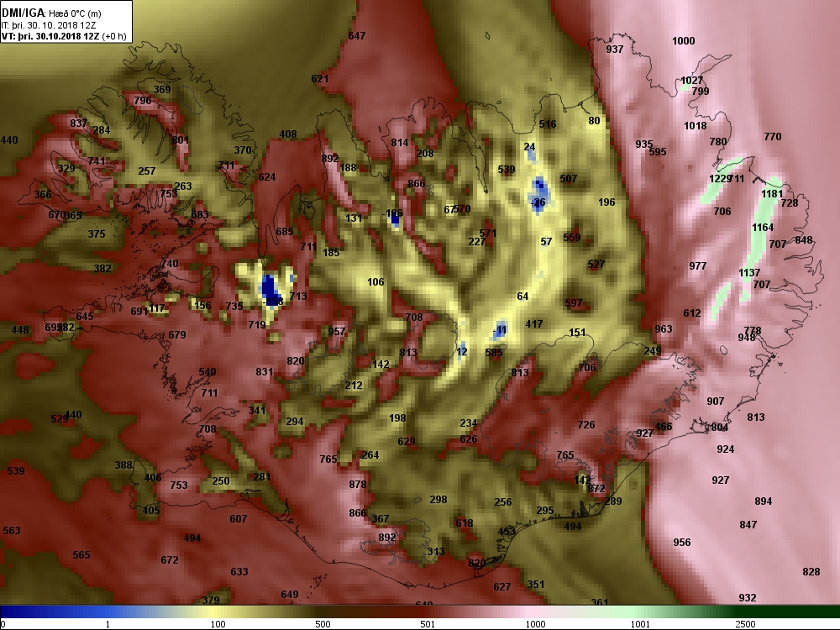
Task: Click the legend label 2500
Action: (x=745, y=624)
